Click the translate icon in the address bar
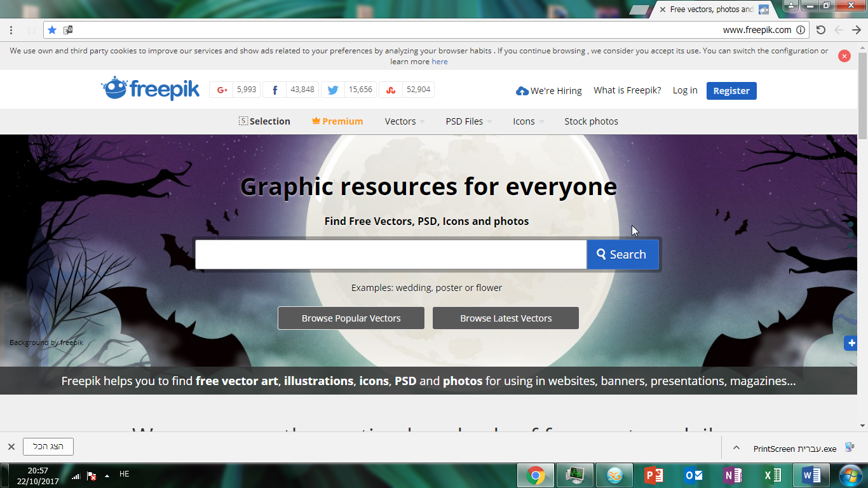 (68, 30)
